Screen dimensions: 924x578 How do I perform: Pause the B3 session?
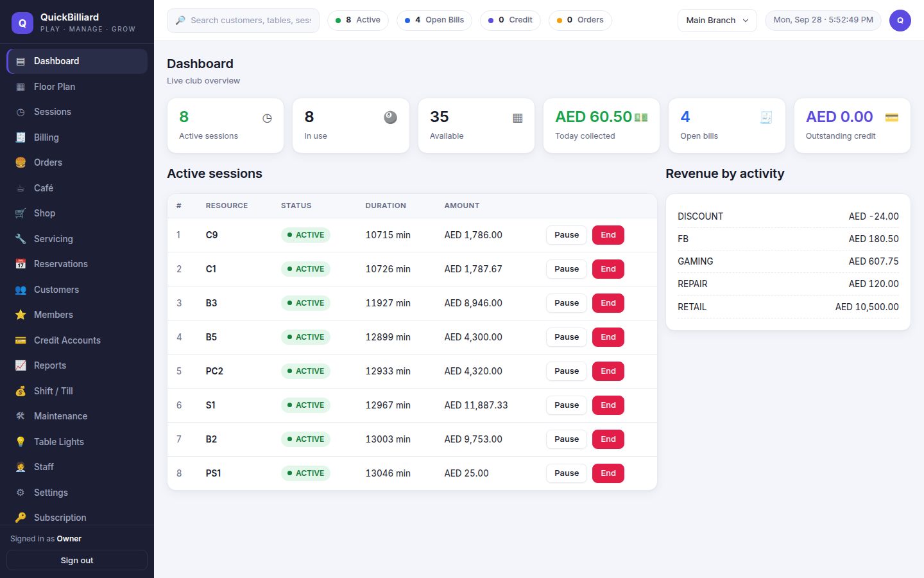(567, 303)
